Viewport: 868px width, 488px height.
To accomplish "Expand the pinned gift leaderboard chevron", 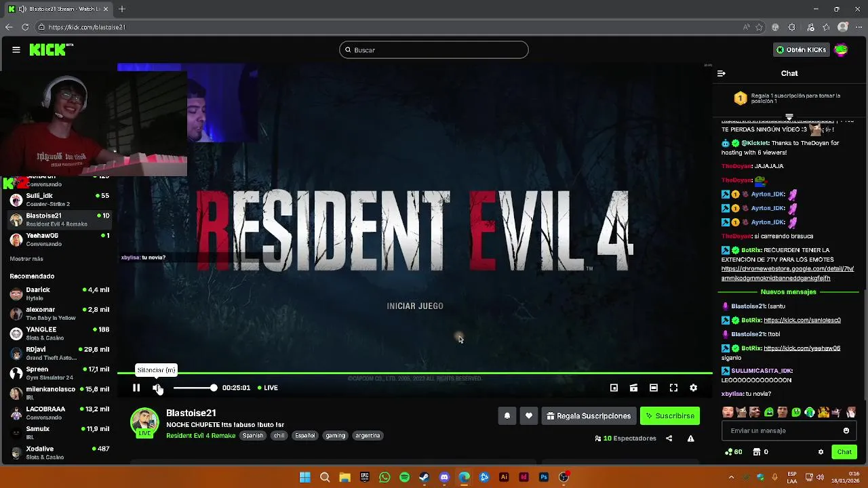I will 789,117.
